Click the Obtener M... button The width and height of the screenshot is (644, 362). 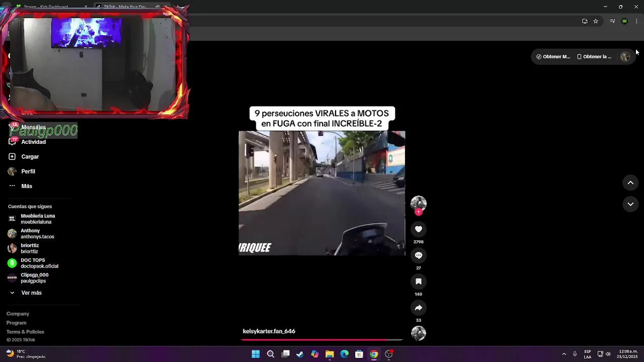click(553, 57)
